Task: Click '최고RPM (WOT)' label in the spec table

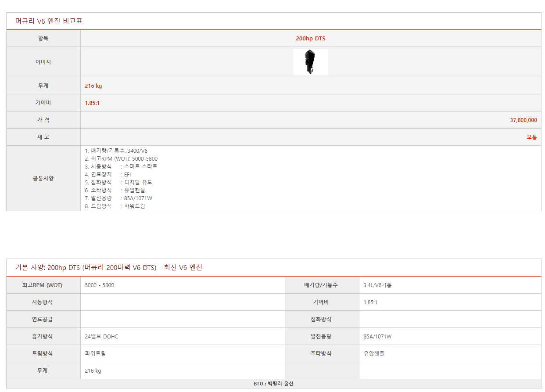Action: [x=43, y=285]
